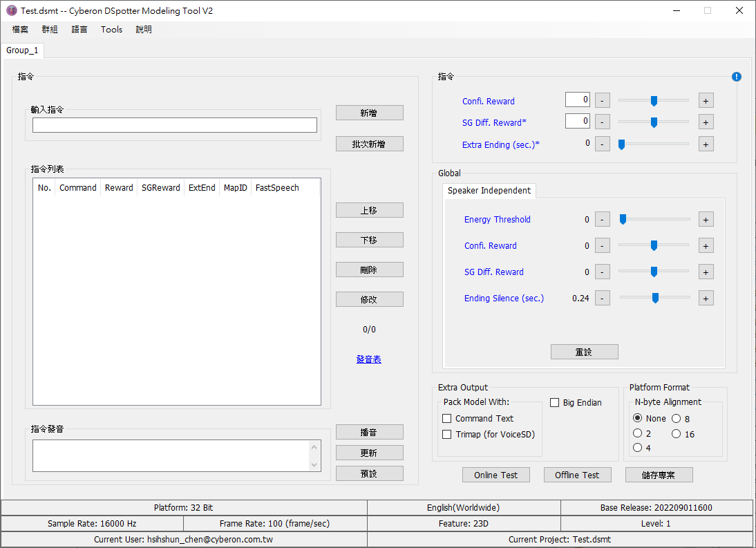Click the 輸入指令 text input field

tap(175, 125)
